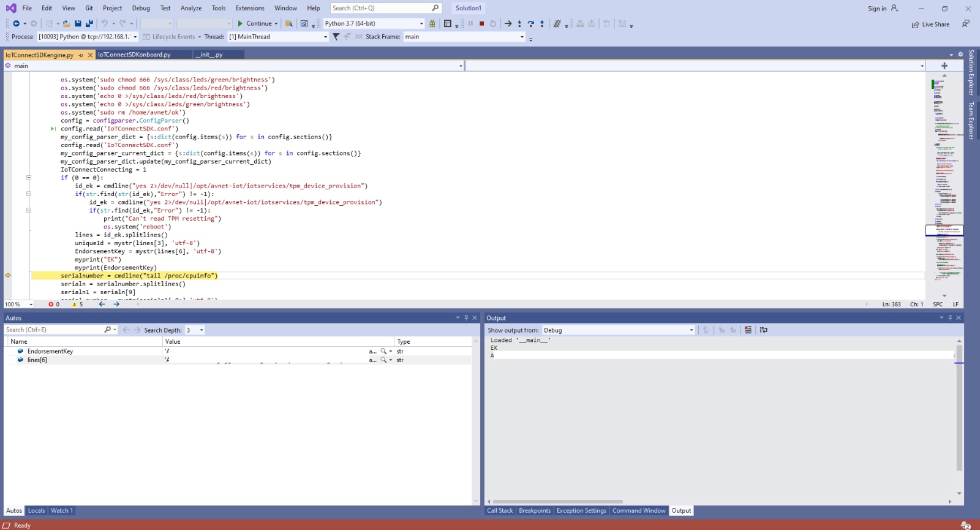Switch to the Call Stack tab
Image resolution: width=980 pixels, height=530 pixels.
[x=500, y=510]
